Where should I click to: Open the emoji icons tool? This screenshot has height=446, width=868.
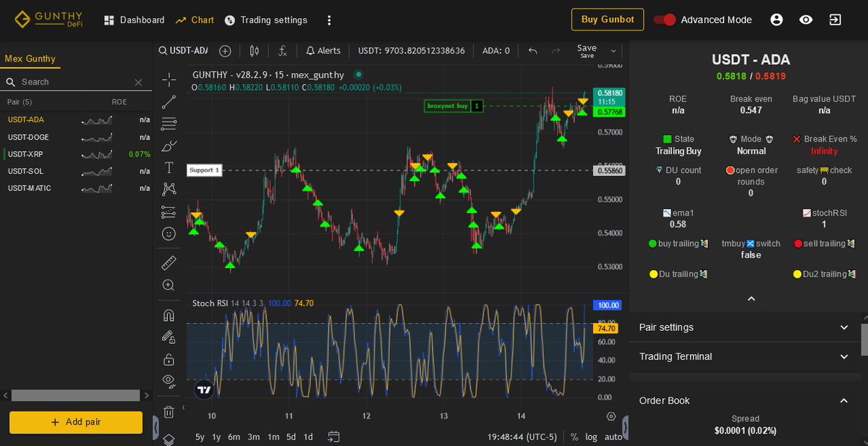point(169,234)
